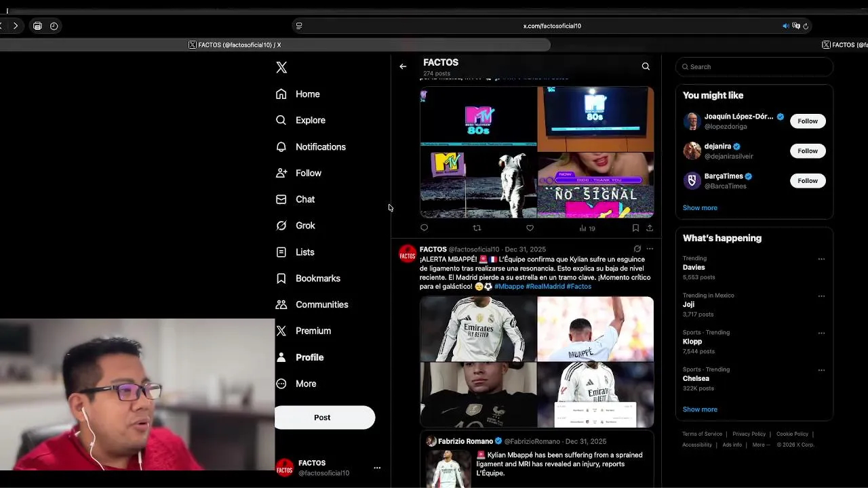
Task: Like the MTV 80s post
Action: 530,228
